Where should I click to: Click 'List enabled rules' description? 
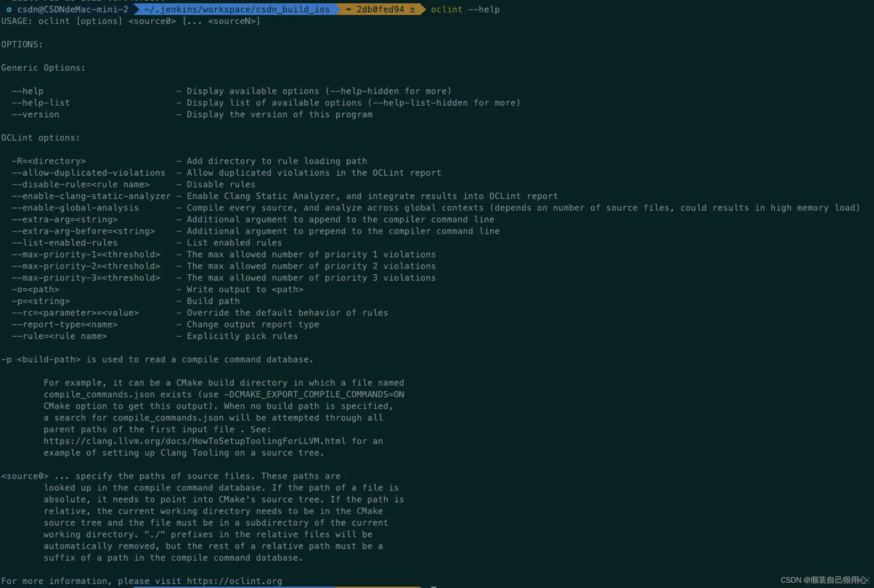click(234, 243)
